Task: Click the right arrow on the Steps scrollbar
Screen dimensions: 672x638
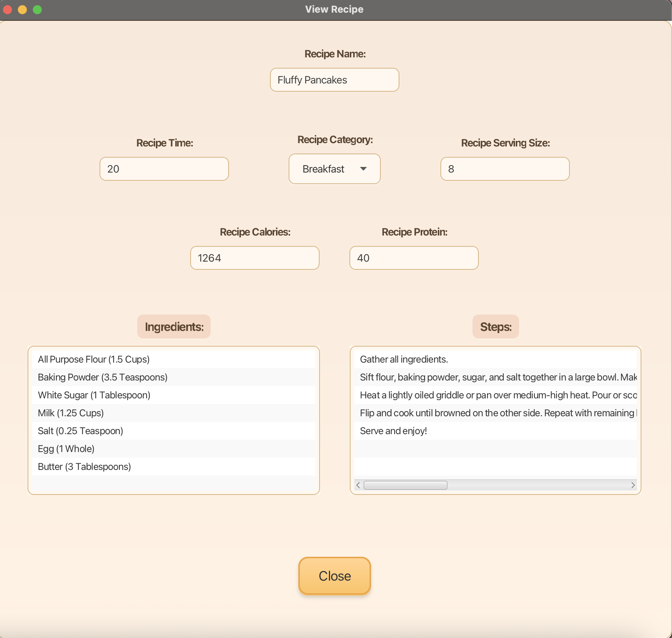Action: (x=633, y=485)
